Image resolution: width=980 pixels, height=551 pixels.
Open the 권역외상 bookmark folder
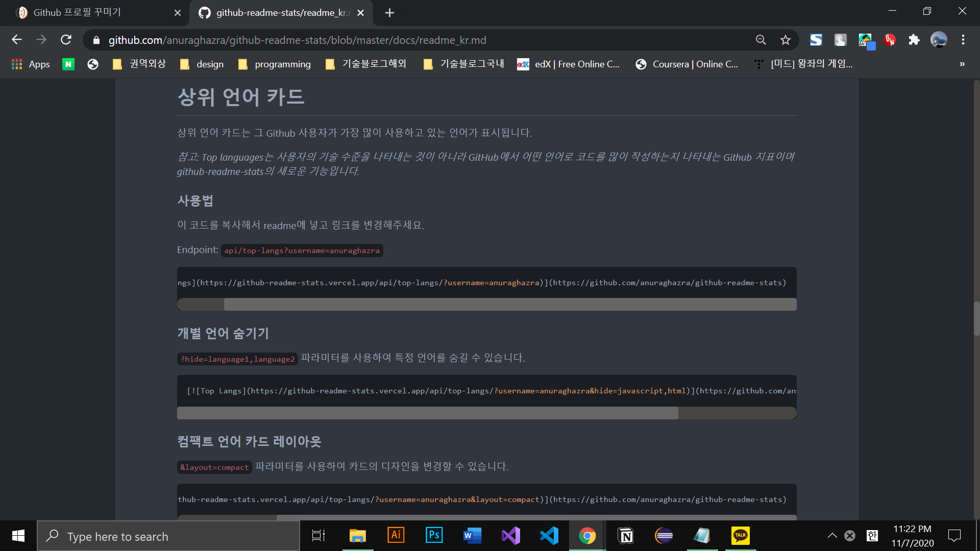click(139, 64)
